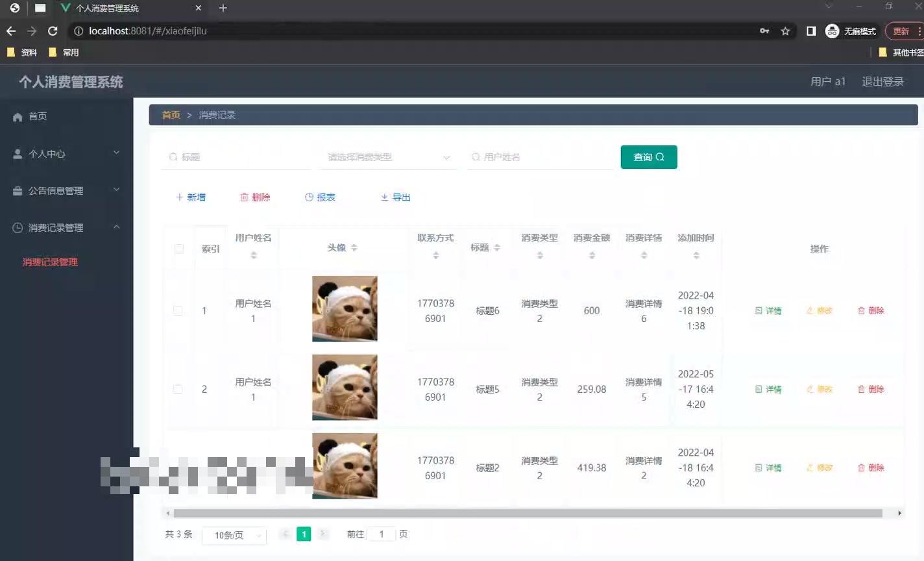924x561 pixels.
Task: Open the 10条/页 page size dropdown
Action: pyautogui.click(x=234, y=534)
